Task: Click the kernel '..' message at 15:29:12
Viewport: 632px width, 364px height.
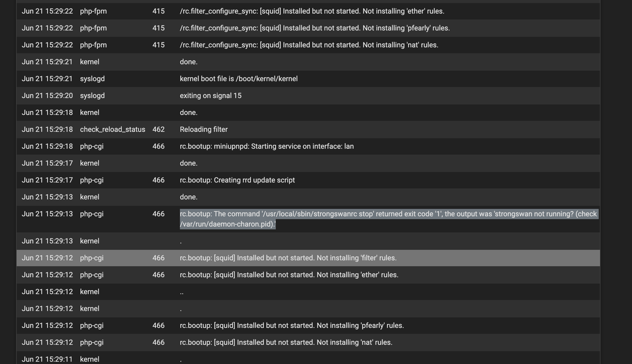Action: coord(182,292)
